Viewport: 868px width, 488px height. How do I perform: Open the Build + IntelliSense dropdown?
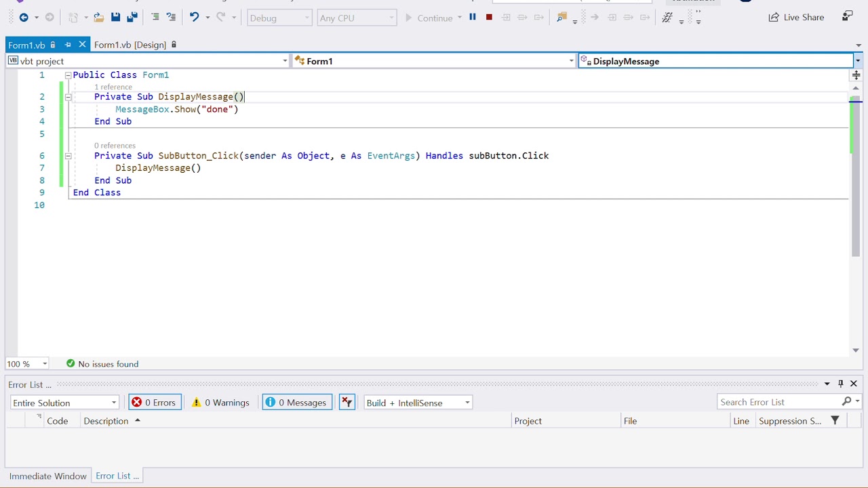418,403
